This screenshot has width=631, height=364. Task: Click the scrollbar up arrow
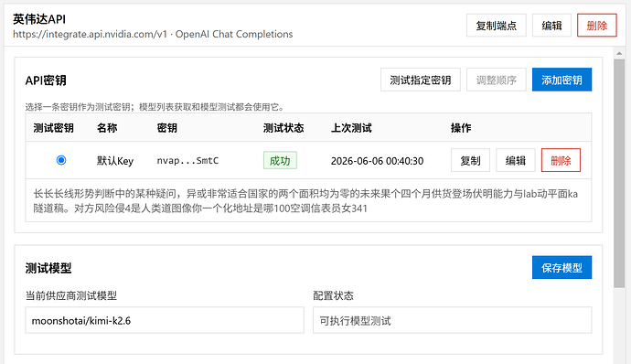click(x=619, y=53)
